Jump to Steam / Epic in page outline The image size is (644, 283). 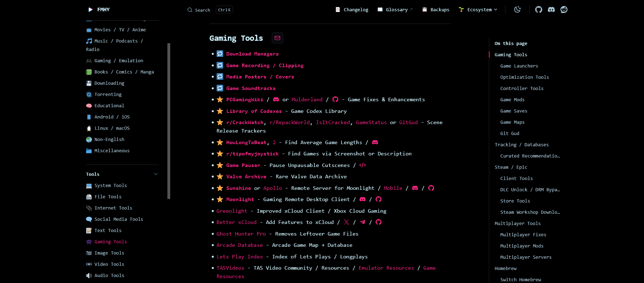(511, 167)
